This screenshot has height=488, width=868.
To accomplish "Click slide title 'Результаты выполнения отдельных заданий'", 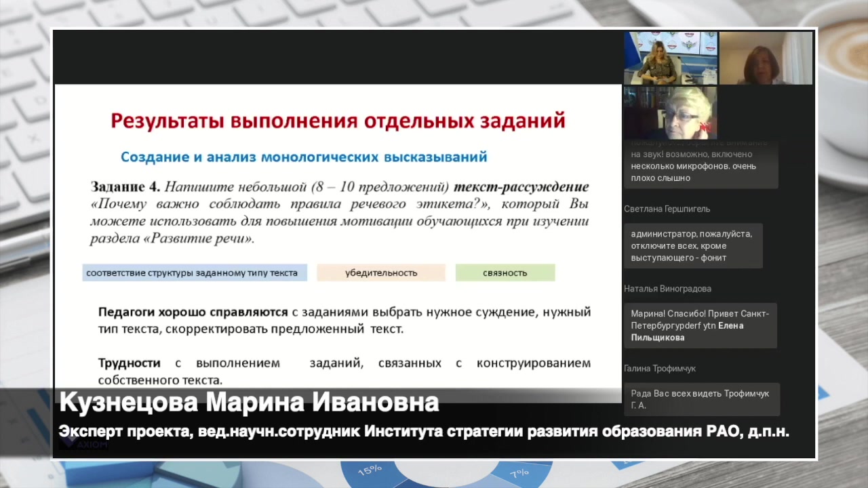I will [x=338, y=121].
